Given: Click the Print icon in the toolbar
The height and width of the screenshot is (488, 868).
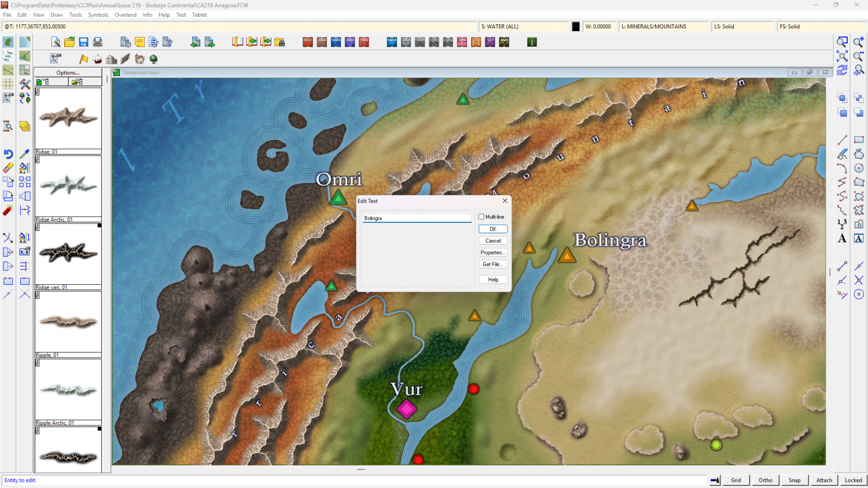Looking at the screenshot, I should click(98, 42).
